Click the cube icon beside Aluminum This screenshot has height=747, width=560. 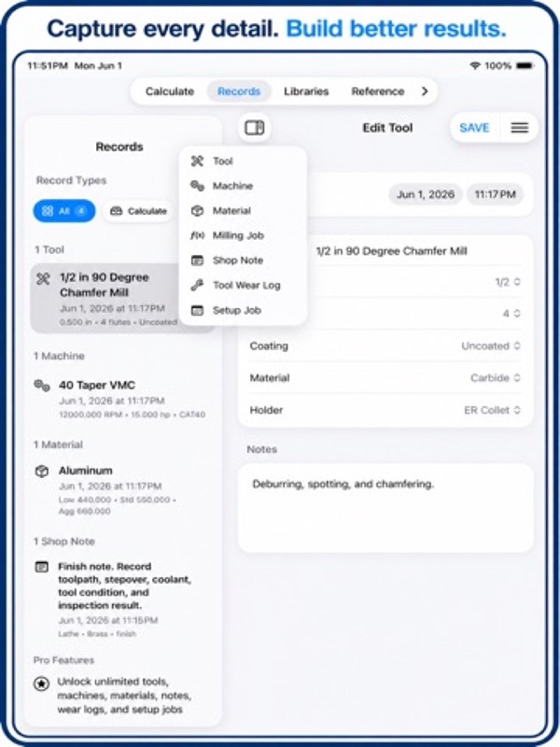coord(42,472)
